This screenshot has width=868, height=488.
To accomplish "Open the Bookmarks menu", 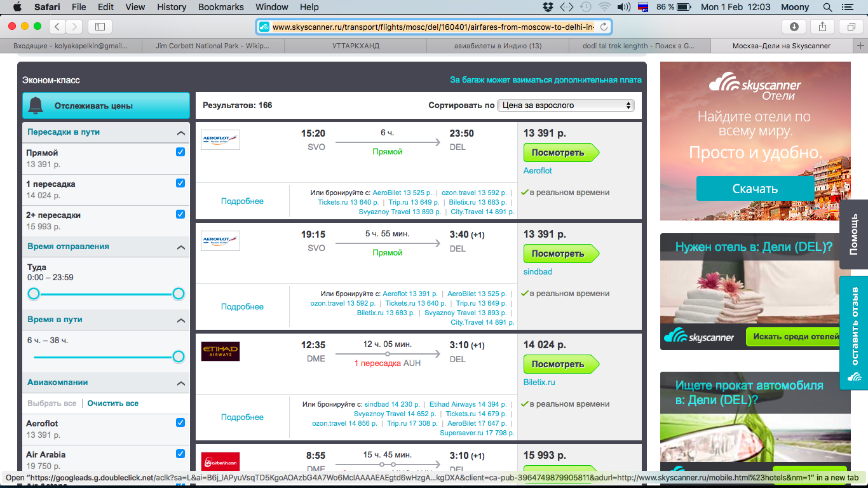I will [220, 7].
